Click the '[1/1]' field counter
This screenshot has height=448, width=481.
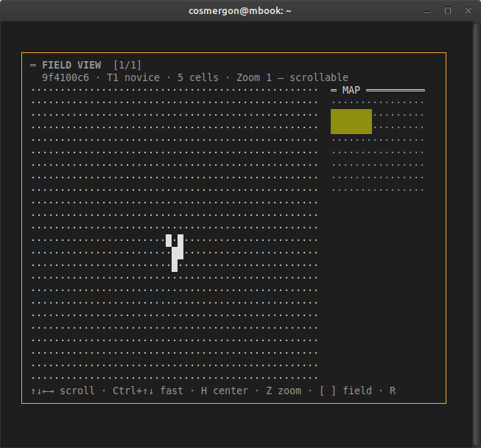(127, 65)
